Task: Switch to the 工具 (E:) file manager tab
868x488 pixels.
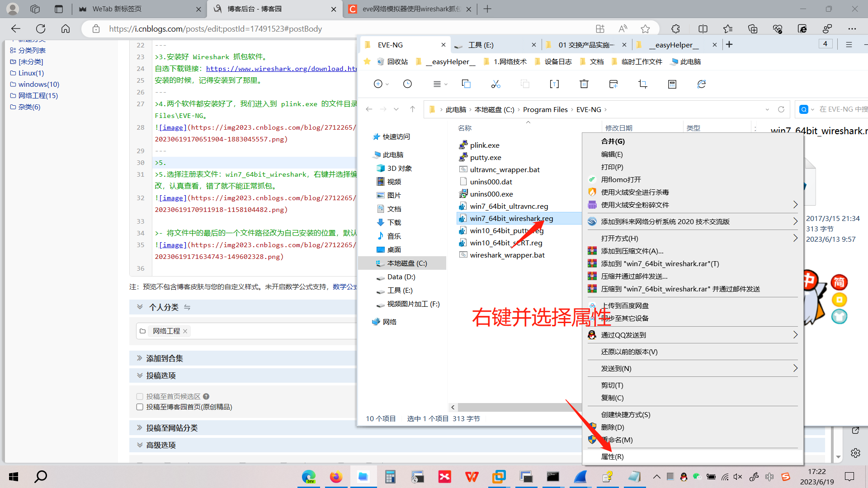Action: (496, 45)
